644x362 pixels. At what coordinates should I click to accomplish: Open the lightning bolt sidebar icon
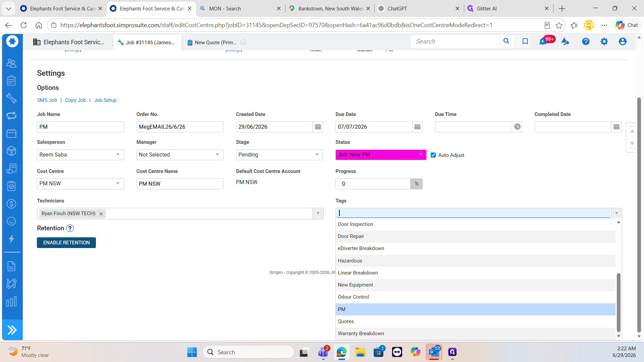pyautogui.click(x=11, y=239)
